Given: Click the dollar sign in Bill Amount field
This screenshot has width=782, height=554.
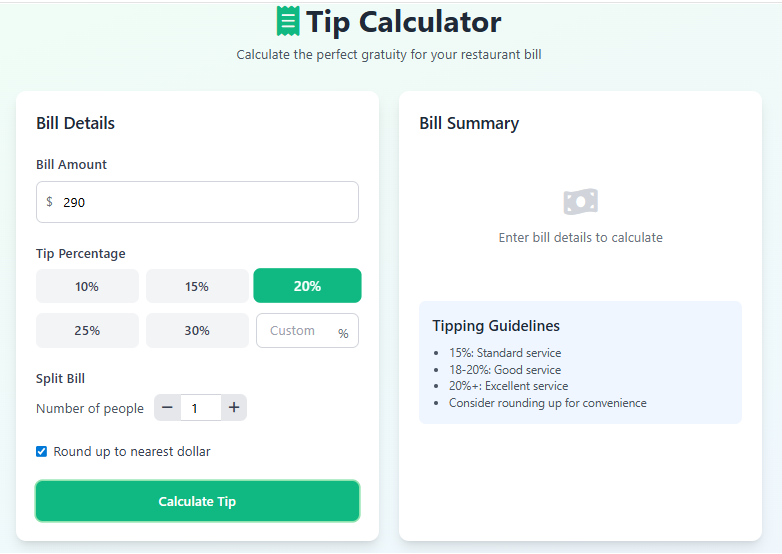Looking at the screenshot, I should [x=50, y=202].
